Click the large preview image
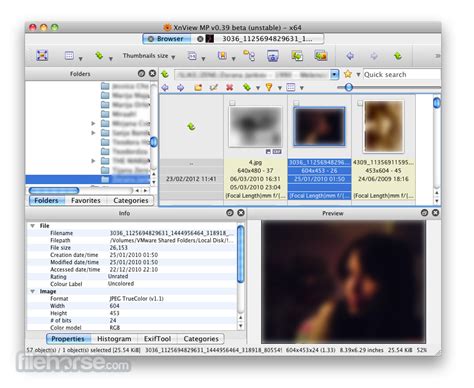 (343, 282)
